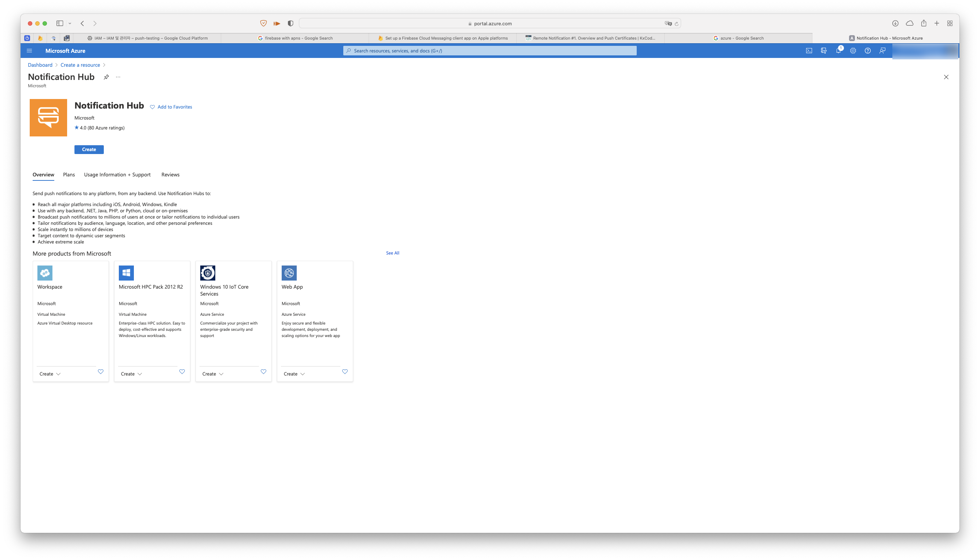
Task: Favorite the Web App card heart
Action: coord(345,371)
